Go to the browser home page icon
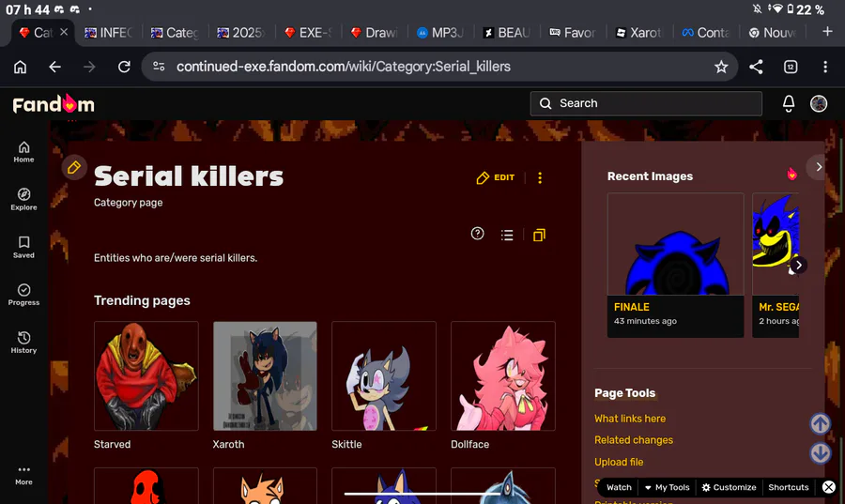 coord(20,67)
